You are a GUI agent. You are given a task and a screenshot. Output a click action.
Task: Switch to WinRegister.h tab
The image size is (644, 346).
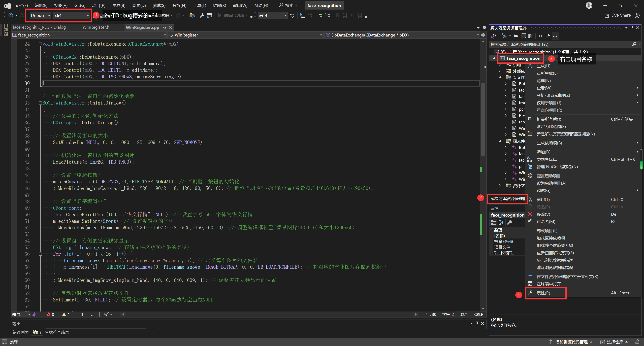coord(96,27)
